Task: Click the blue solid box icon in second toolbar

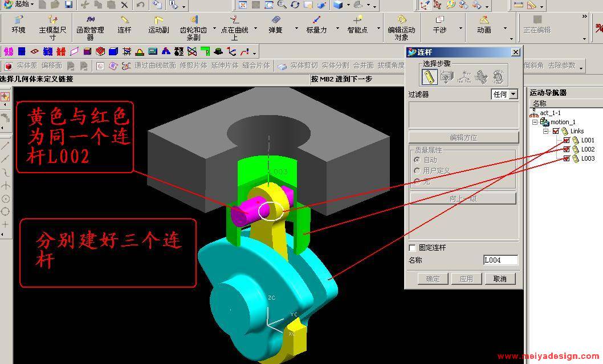Action: coord(113,51)
